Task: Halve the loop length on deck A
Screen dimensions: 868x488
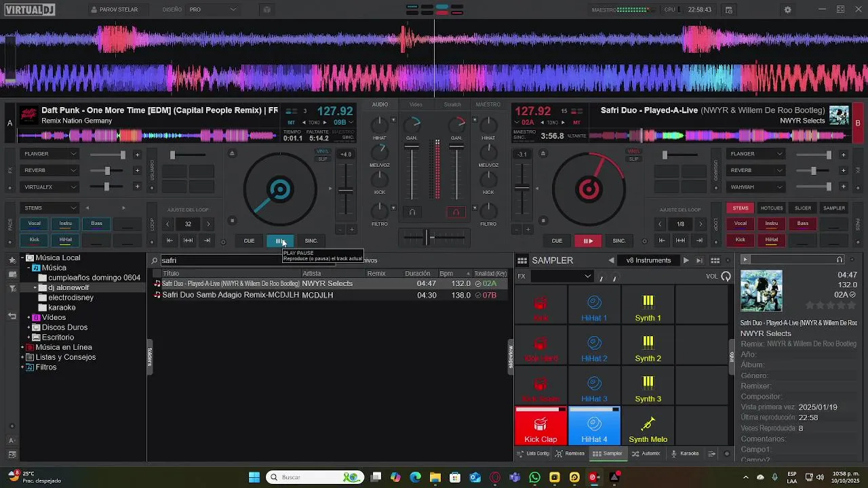Action: (167, 224)
